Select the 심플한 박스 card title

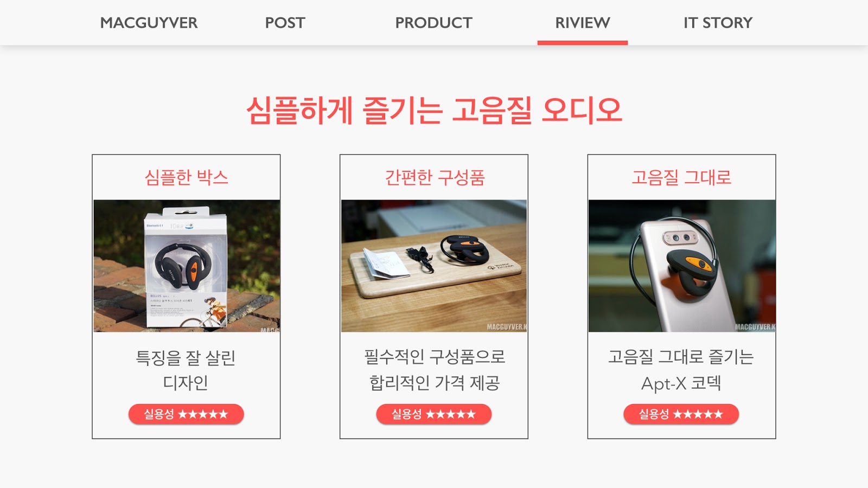(x=186, y=177)
